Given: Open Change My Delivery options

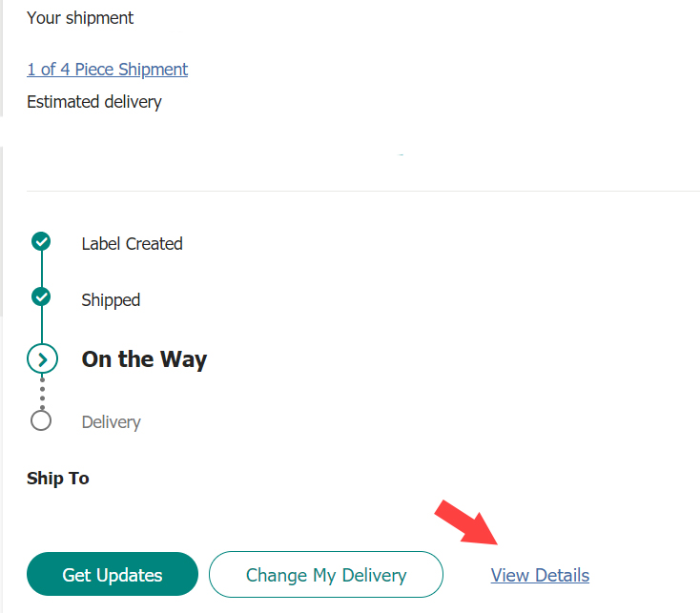Looking at the screenshot, I should point(326,575).
